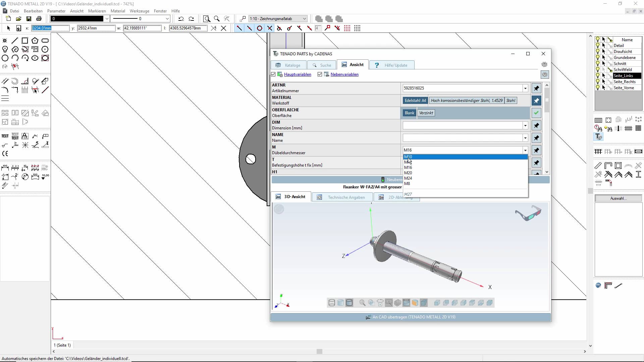Screen dimensions: 644x362
Task: Toggle visibility bulb of Seite_Vorne layer
Action: coord(598,88)
